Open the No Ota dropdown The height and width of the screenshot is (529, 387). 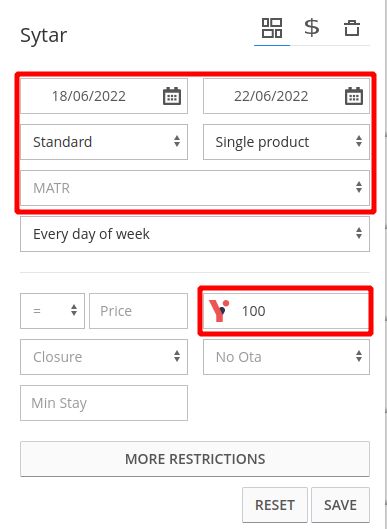[286, 357]
